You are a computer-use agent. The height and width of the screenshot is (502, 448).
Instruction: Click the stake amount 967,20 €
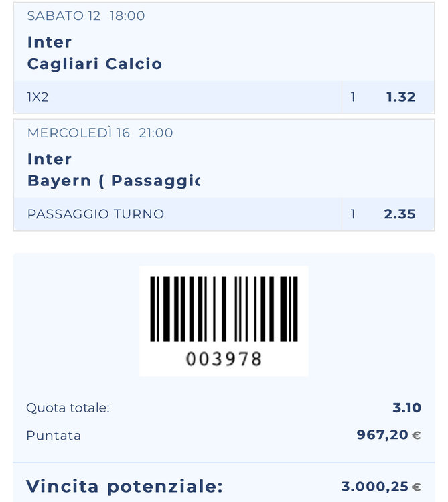point(388,436)
